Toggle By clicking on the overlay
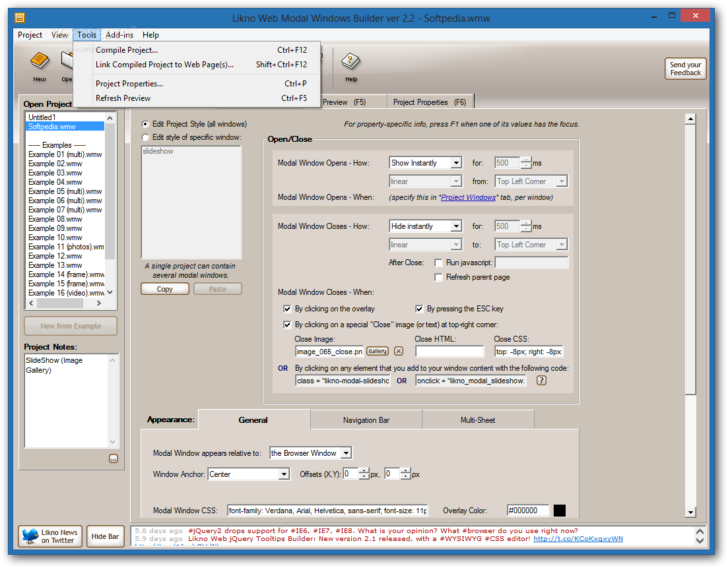Screen dimensions: 728x568 287,309
